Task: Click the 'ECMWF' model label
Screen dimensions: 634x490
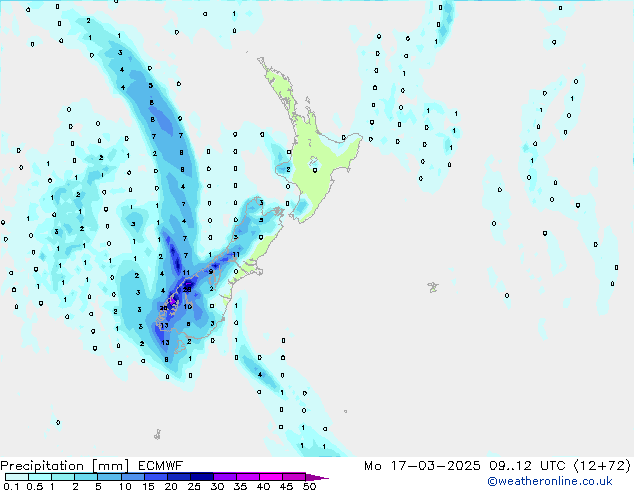Action: (x=161, y=466)
